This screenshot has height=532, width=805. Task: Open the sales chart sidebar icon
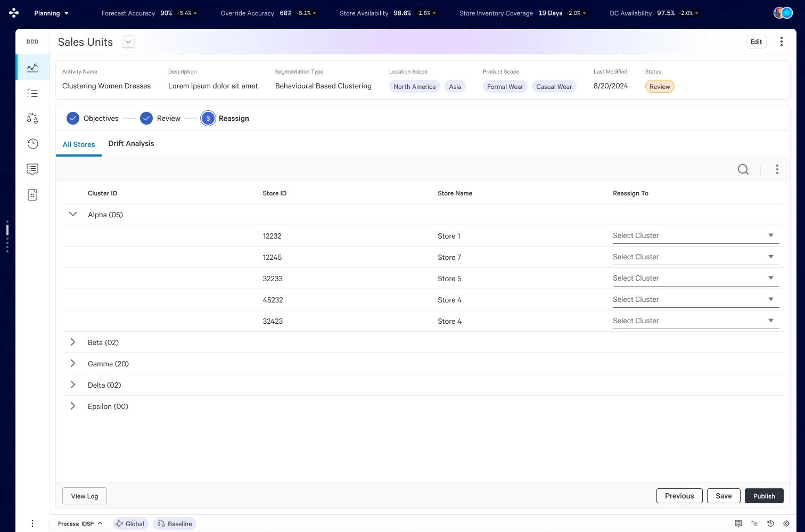[x=32, y=68]
